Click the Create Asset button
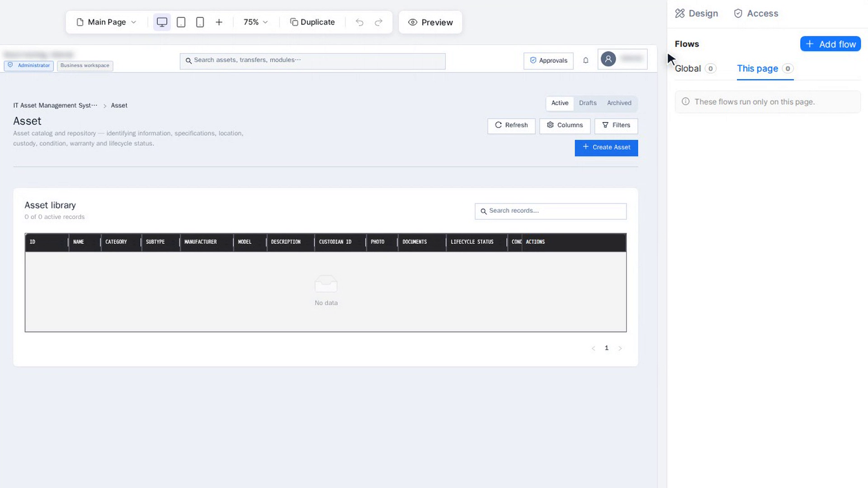Image resolution: width=868 pixels, height=488 pixels. tap(606, 148)
